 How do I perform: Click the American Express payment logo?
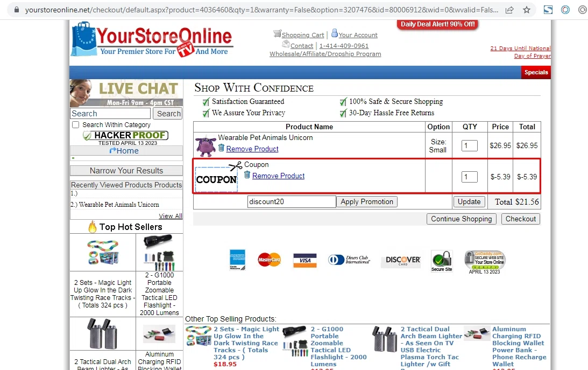point(237,260)
